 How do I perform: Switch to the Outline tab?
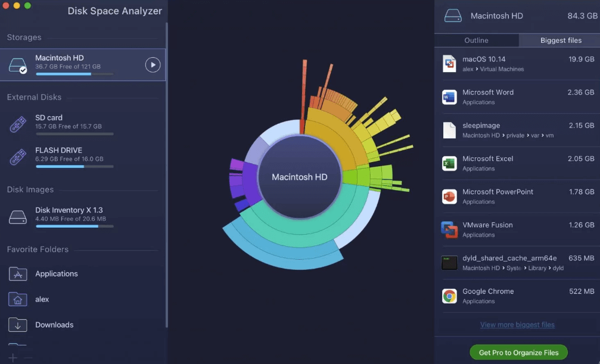pyautogui.click(x=477, y=40)
